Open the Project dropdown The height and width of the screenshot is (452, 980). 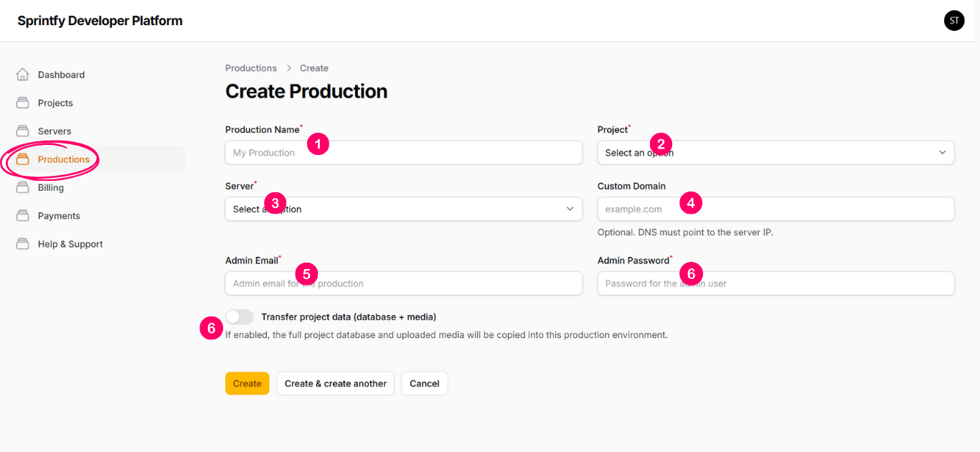775,153
